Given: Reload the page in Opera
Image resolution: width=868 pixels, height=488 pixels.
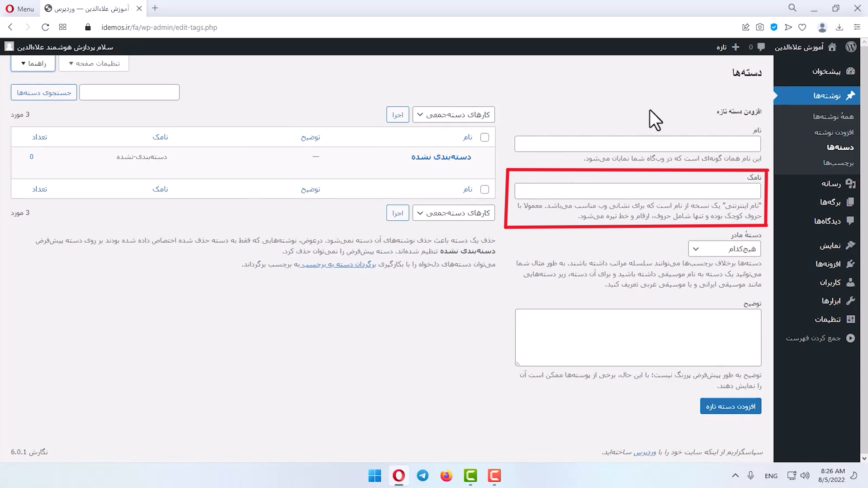Looking at the screenshot, I should [x=45, y=27].
